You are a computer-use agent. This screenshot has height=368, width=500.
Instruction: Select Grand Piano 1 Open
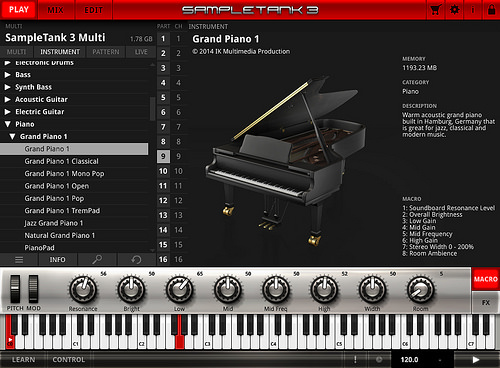tap(74, 186)
